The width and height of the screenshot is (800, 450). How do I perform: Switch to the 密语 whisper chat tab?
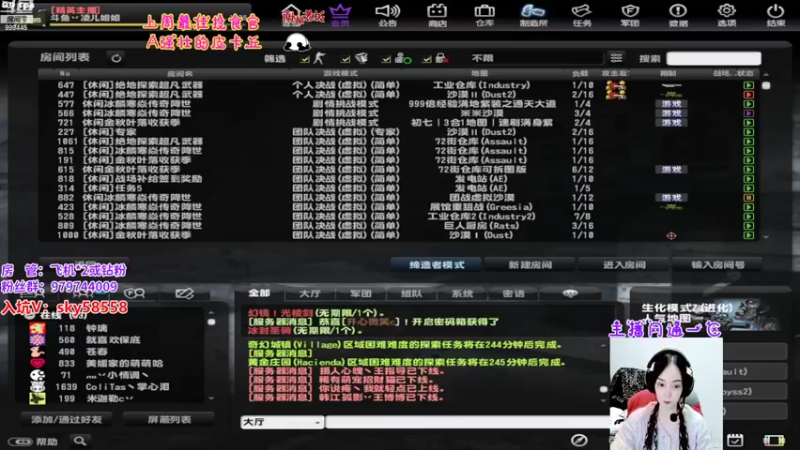click(514, 293)
